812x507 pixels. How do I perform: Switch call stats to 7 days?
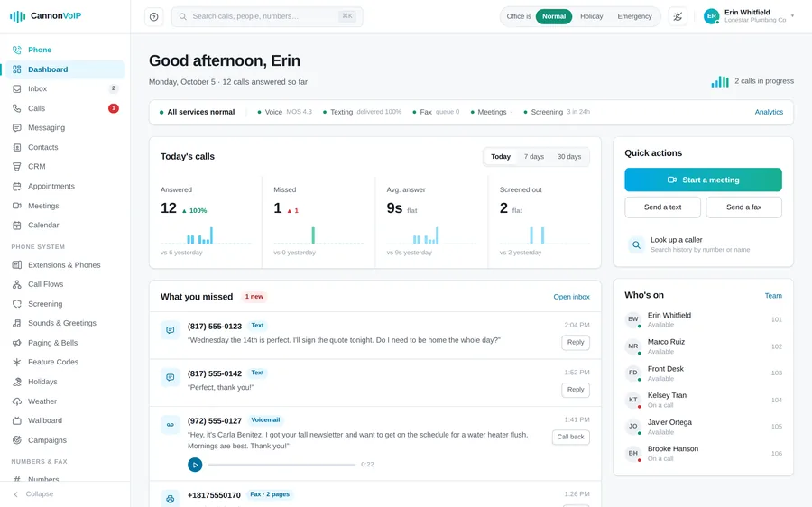coord(534,156)
